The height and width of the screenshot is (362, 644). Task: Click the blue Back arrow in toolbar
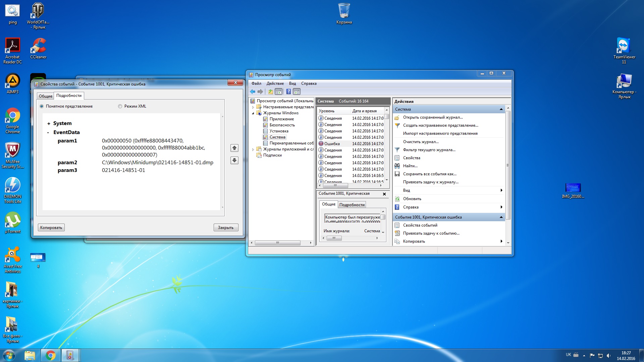[253, 92]
